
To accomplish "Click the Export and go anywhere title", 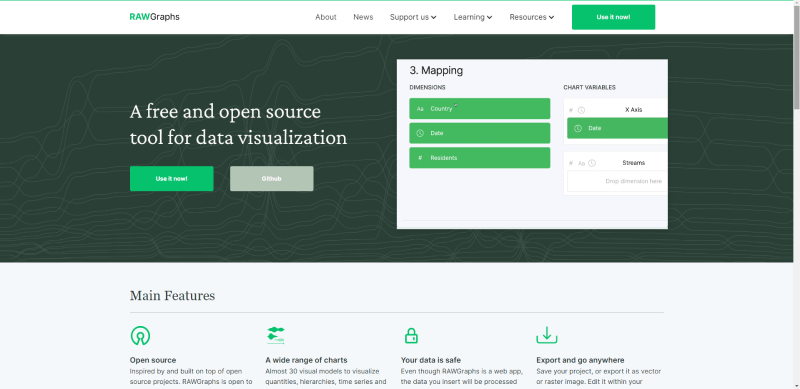I will (580, 360).
